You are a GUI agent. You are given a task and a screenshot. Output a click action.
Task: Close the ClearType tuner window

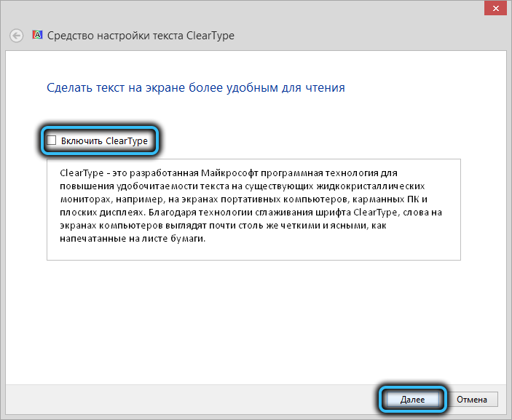(496, 8)
